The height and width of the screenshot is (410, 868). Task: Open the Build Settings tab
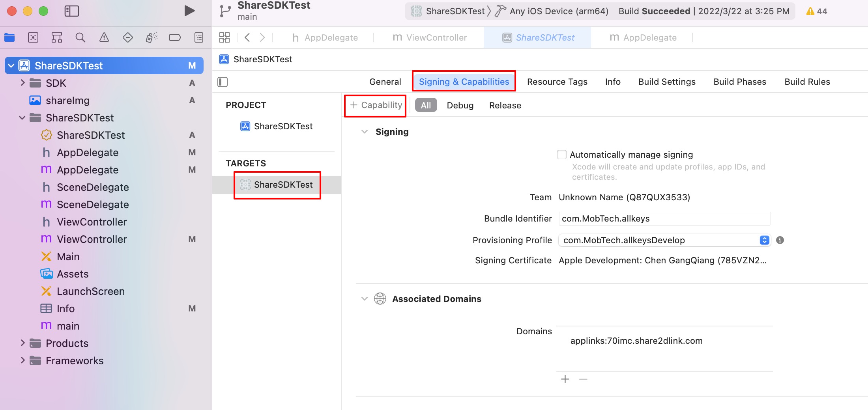667,82
